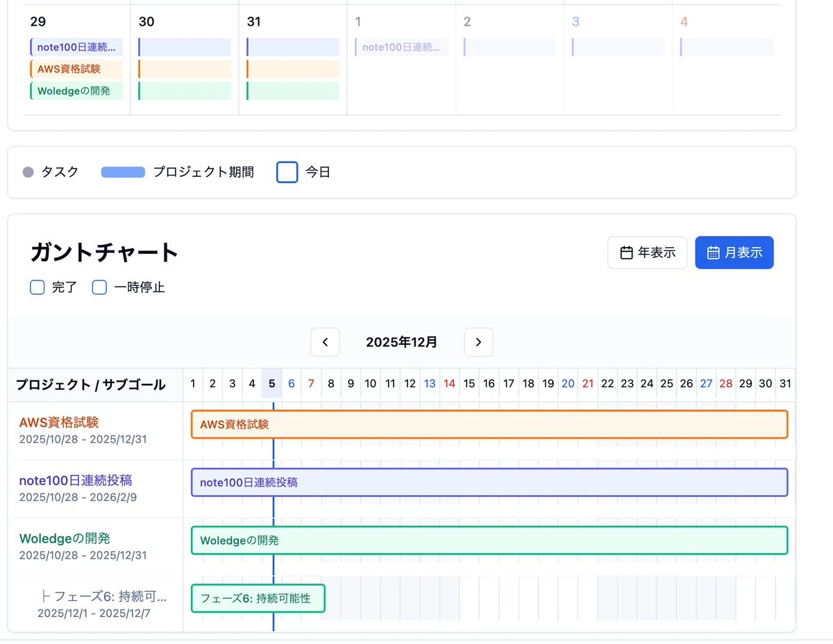Toggle the 一時停止 checkbox
This screenshot has height=644, width=833.
tap(99, 287)
